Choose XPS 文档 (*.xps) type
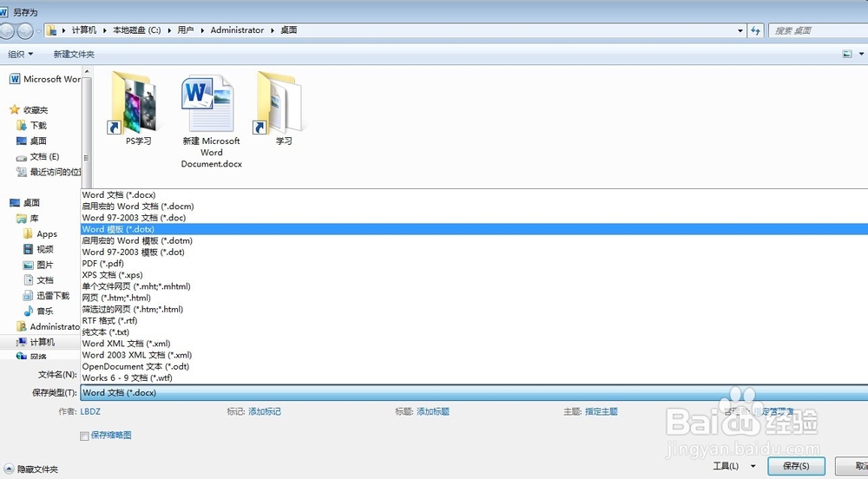Screen dimensions: 868x479 (x=475, y=275)
